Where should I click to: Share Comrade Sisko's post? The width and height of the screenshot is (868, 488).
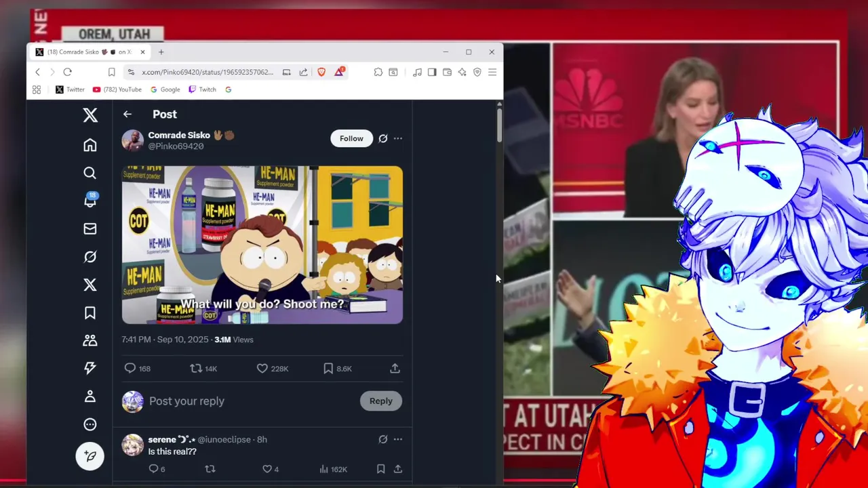pos(395,369)
